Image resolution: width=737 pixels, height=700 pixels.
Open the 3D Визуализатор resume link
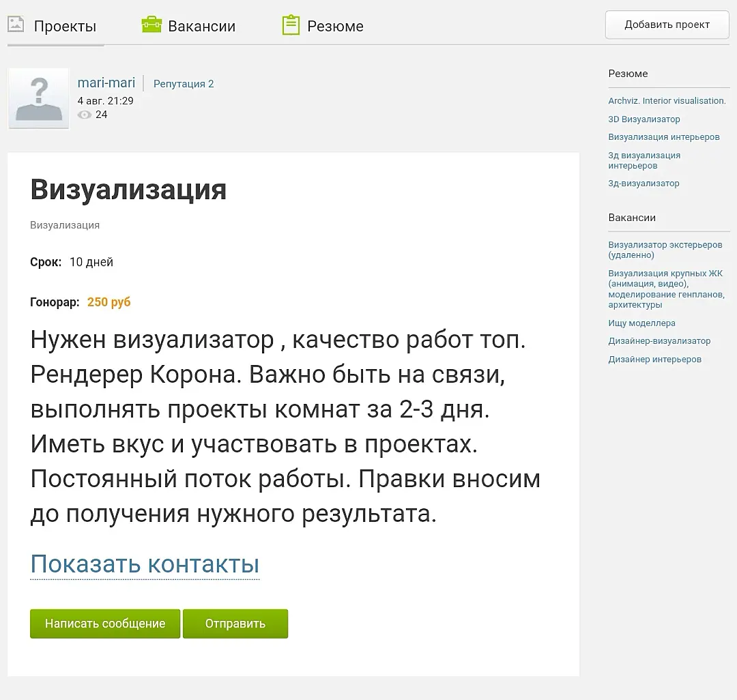(644, 119)
